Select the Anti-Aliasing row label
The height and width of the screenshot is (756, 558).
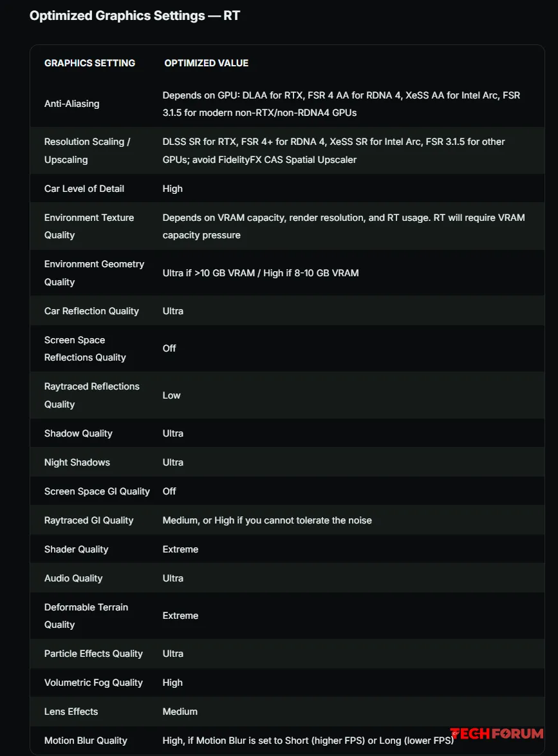pos(72,104)
